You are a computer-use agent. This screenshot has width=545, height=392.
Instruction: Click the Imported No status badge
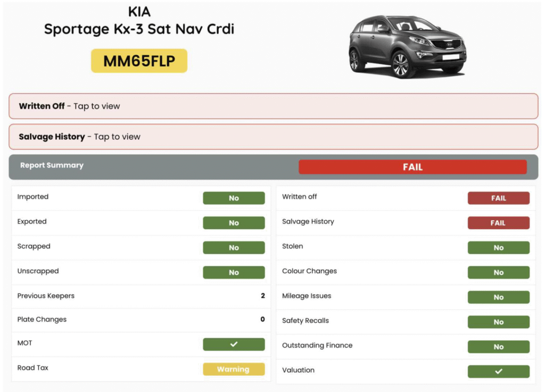click(x=234, y=198)
